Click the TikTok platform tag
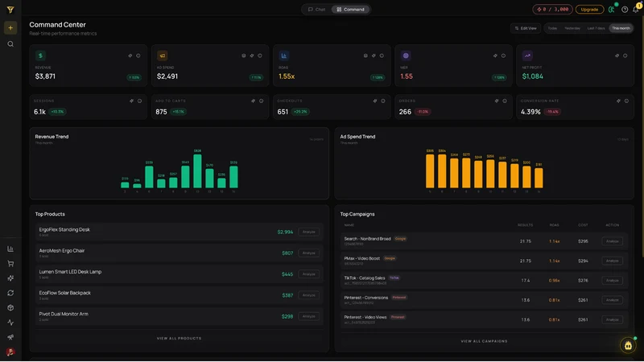Screen dimensions: 644x362 (x=394, y=278)
